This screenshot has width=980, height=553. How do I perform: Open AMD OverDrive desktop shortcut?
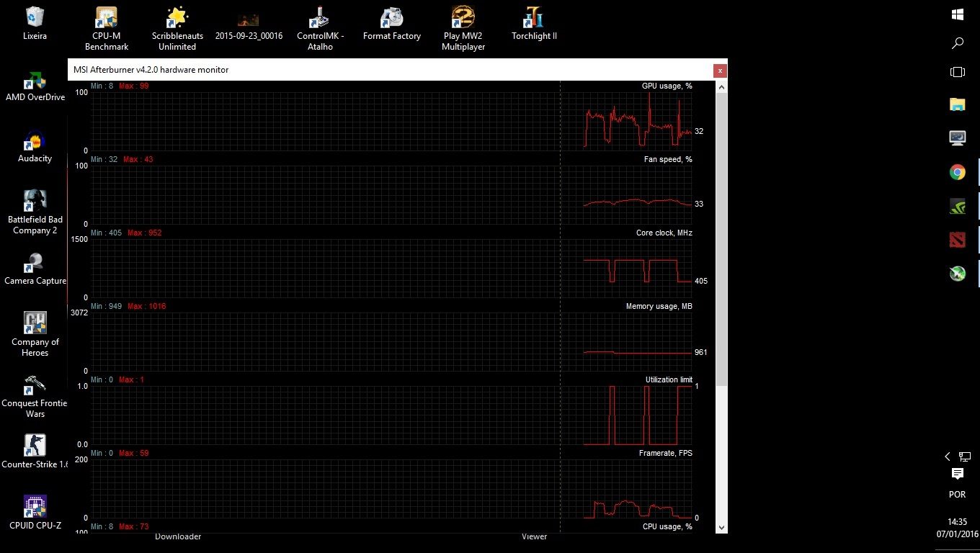[35, 86]
